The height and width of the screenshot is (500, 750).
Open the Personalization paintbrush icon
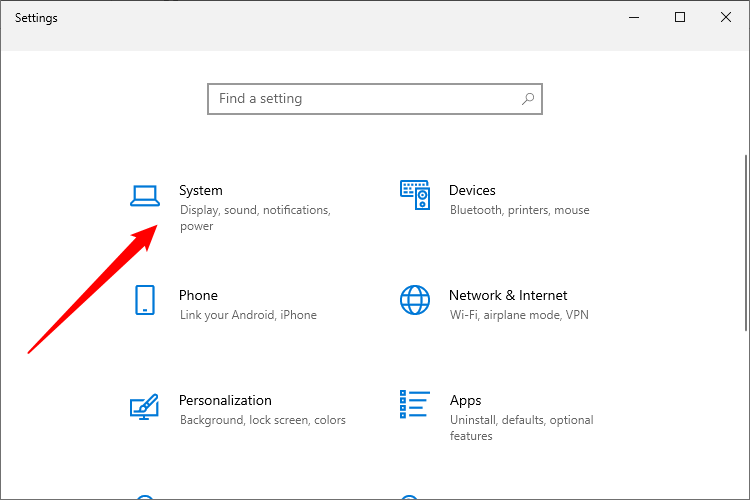[145, 406]
